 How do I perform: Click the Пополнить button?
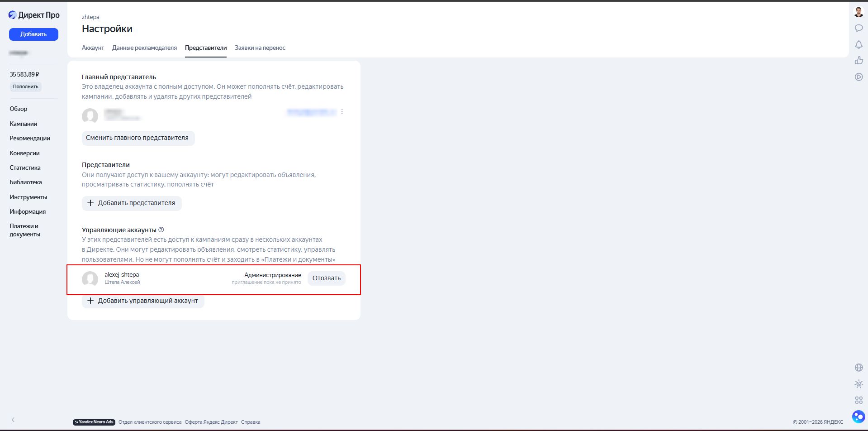pos(26,86)
